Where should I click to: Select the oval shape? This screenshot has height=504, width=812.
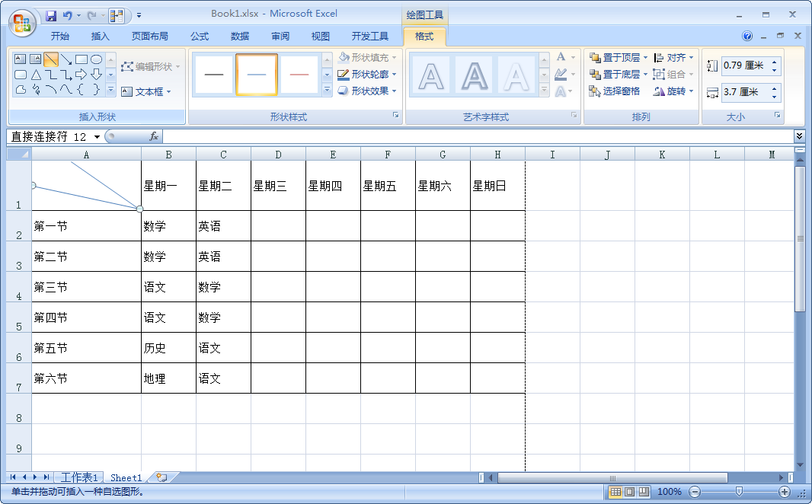[96, 59]
